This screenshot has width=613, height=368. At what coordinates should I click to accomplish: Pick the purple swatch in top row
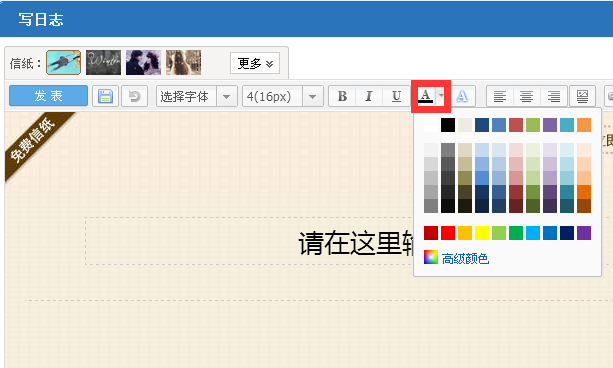550,125
